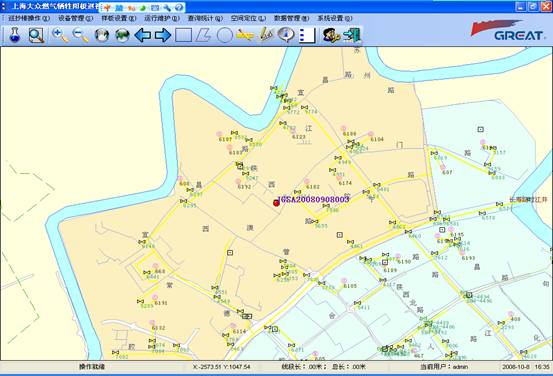Select the magnifier search document icon

tap(36, 35)
